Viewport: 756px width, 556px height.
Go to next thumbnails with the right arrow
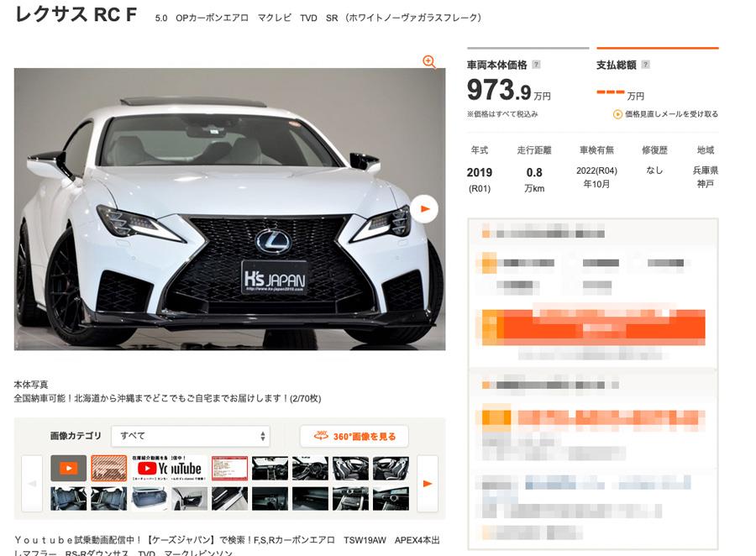[428, 483]
